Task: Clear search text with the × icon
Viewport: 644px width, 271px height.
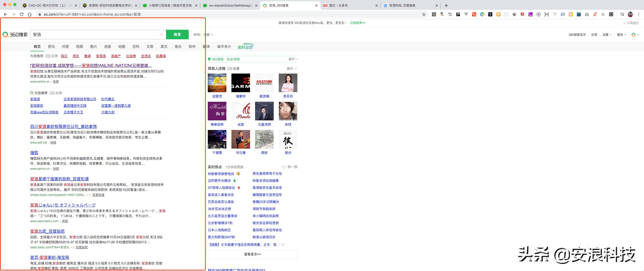Action: pyautogui.click(x=161, y=35)
